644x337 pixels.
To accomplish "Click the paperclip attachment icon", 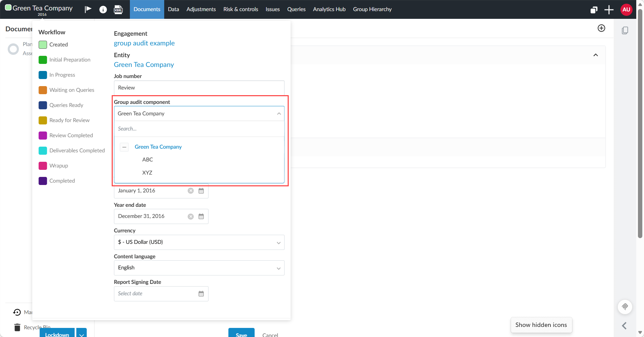I will coord(625,307).
